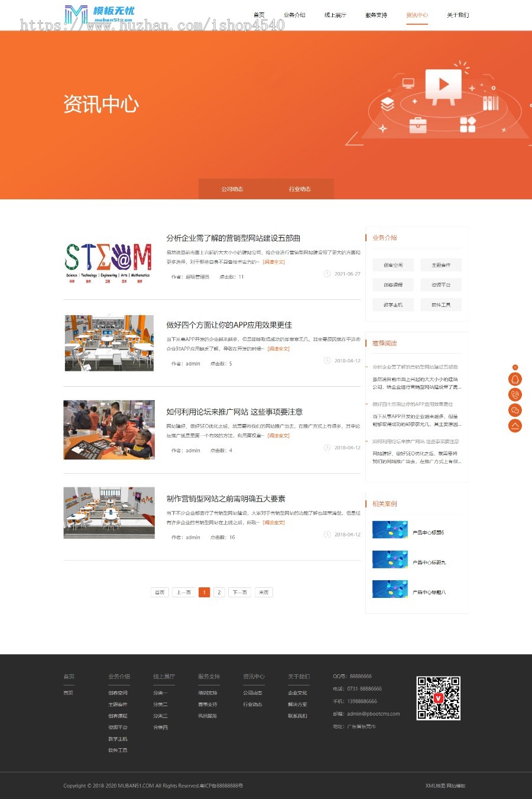
Task: Open article 做好四个方面让你的APP应用效果更佳 from main list
Action: pos(229,325)
